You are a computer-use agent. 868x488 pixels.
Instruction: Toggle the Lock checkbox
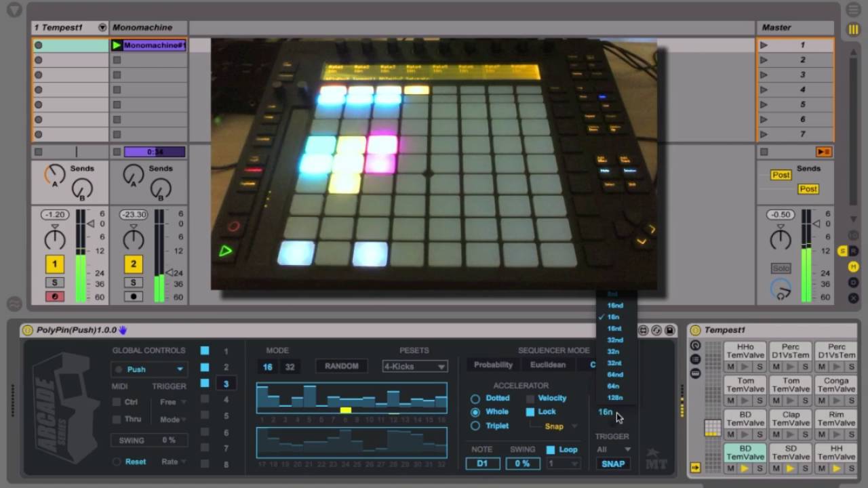tap(530, 411)
